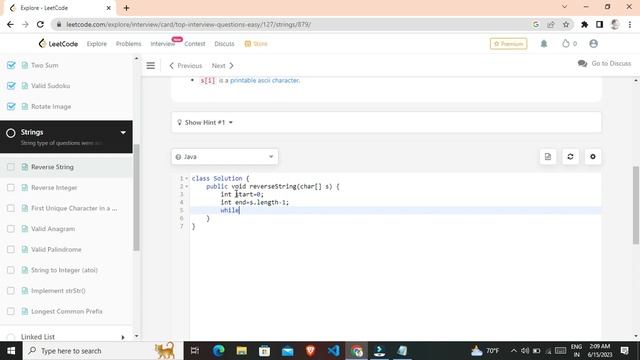
Task: Open Microsoft Store from taskbar
Action: [264, 351]
